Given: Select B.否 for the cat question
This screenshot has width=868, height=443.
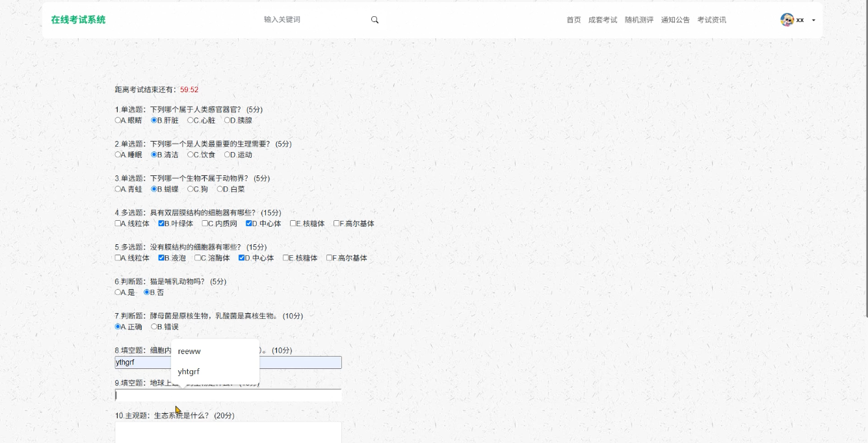Looking at the screenshot, I should (147, 292).
